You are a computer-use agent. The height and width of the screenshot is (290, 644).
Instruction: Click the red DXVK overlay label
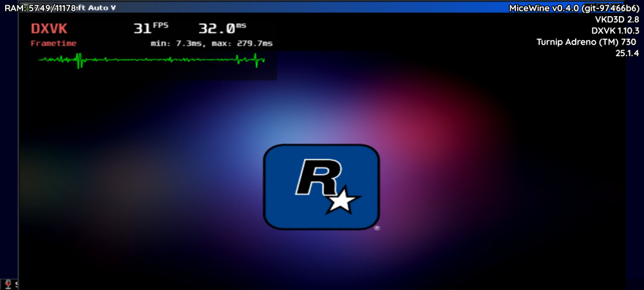49,29
